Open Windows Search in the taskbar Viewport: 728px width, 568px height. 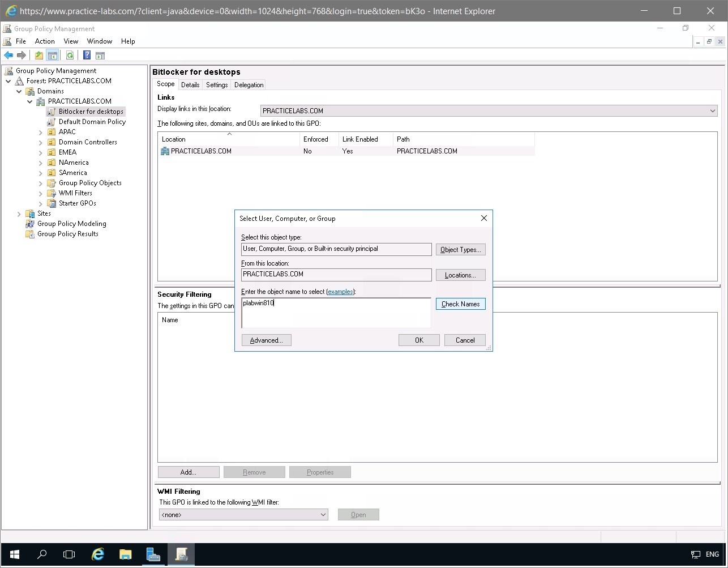click(x=41, y=554)
